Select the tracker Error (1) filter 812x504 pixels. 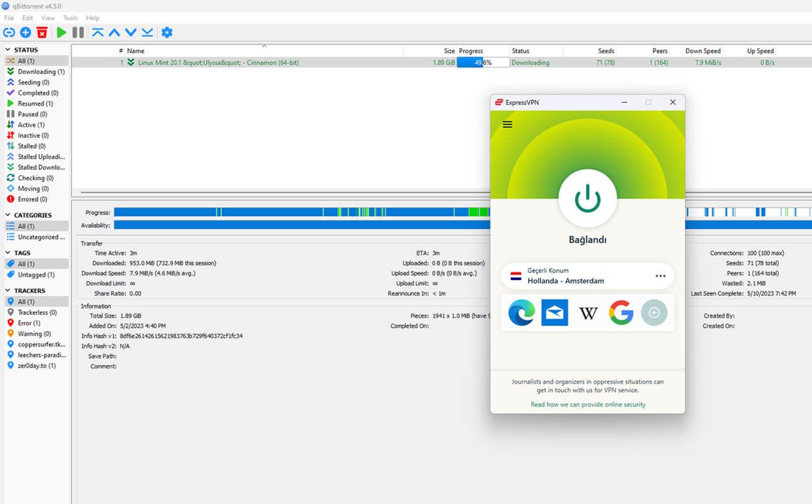coord(24,323)
